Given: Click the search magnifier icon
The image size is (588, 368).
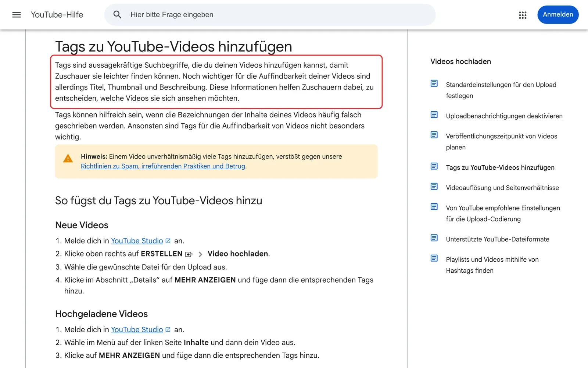Looking at the screenshot, I should pos(117,15).
